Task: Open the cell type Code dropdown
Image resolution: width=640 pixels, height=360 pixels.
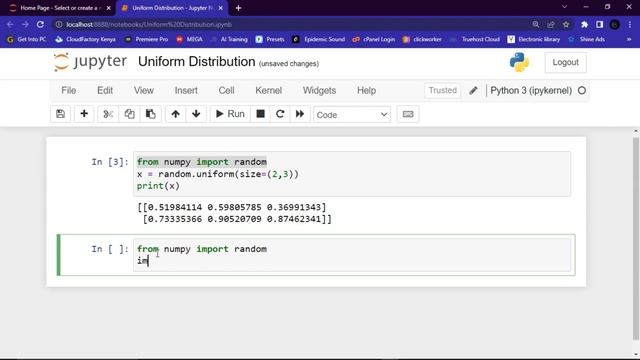Action: click(x=352, y=115)
